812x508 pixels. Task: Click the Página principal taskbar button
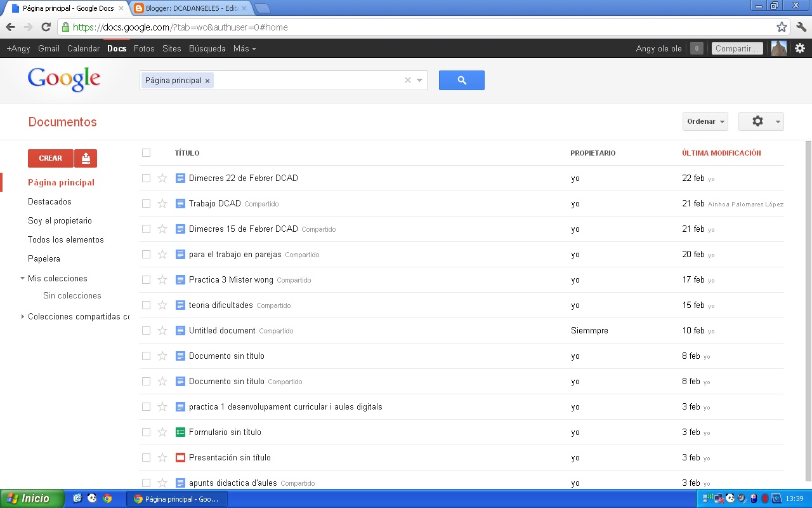[x=177, y=498]
